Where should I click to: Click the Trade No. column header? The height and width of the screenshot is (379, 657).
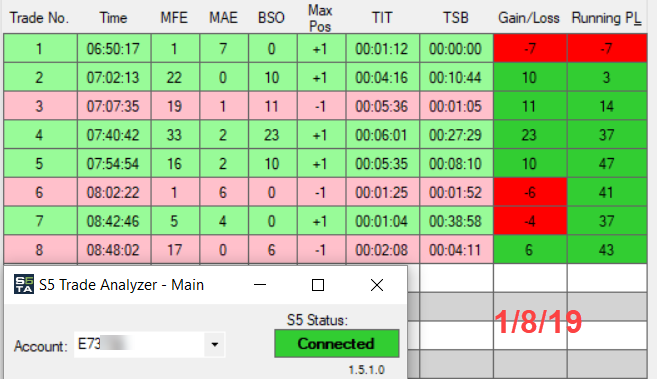pos(39,18)
